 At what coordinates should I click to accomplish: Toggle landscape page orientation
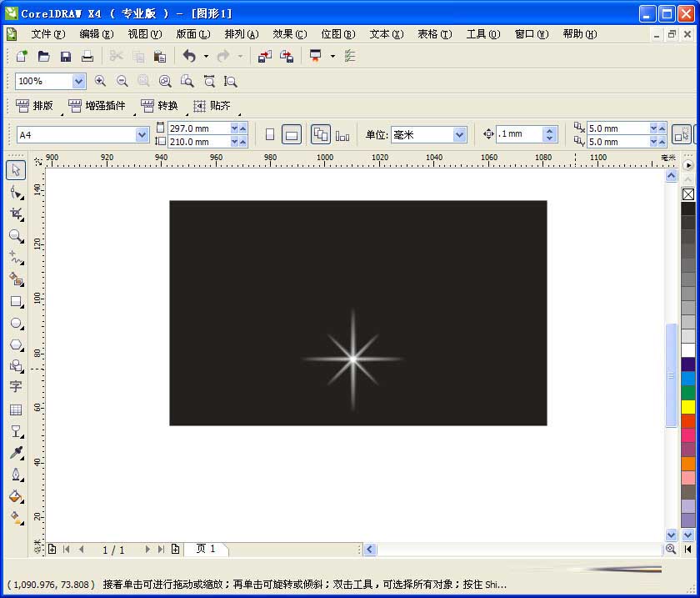[292, 133]
